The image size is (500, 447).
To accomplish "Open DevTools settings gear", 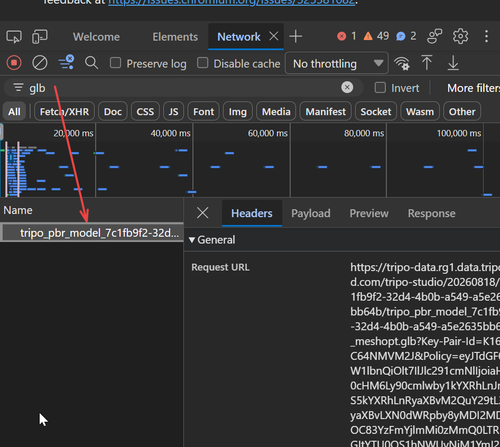I will (460, 36).
